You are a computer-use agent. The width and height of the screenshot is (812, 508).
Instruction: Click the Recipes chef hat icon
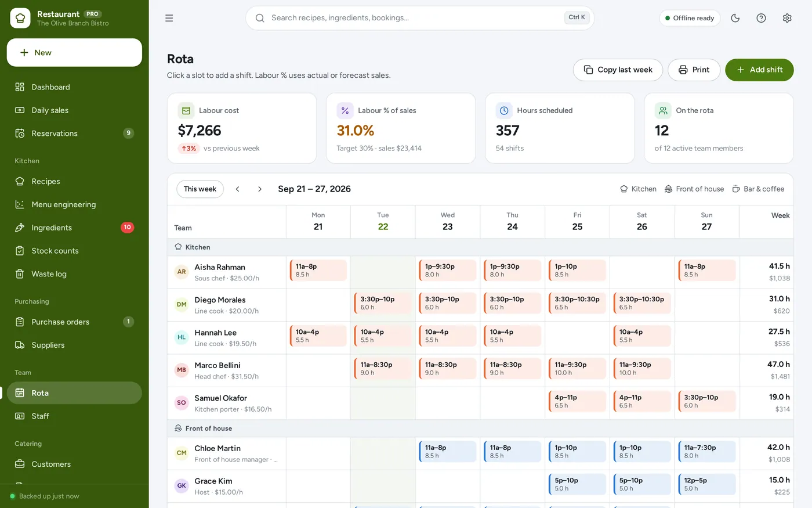20,181
